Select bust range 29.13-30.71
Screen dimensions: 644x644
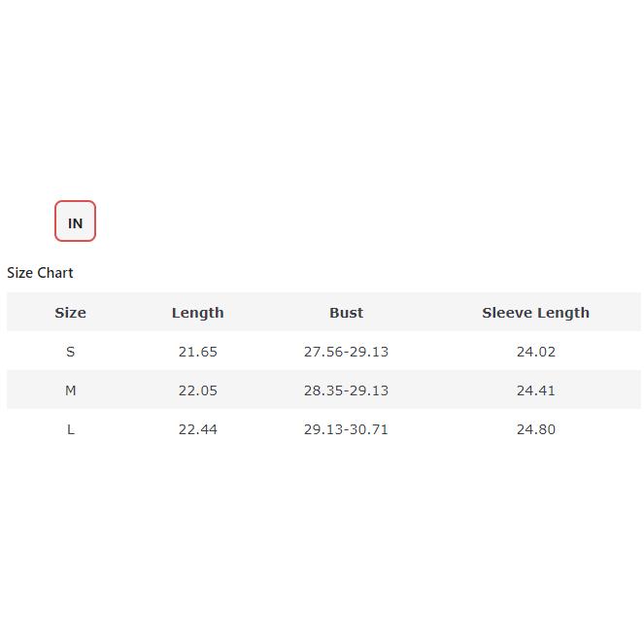pos(346,429)
